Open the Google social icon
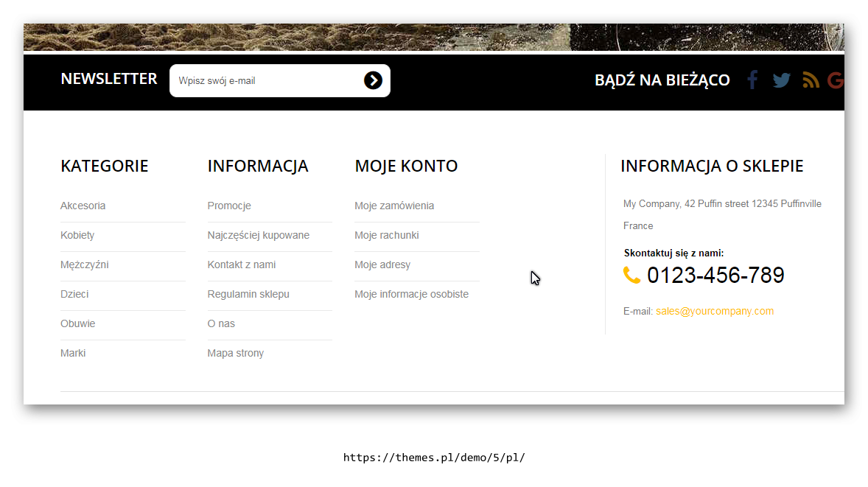This screenshot has width=868, height=487. (836, 80)
